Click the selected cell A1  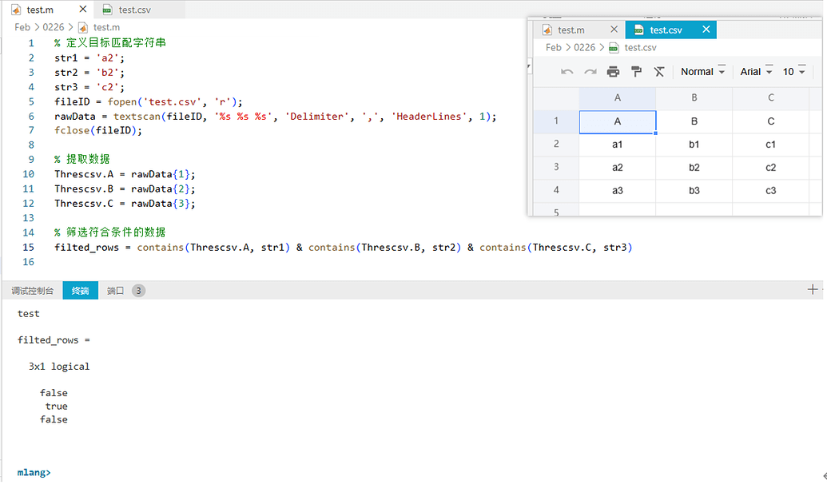click(617, 121)
